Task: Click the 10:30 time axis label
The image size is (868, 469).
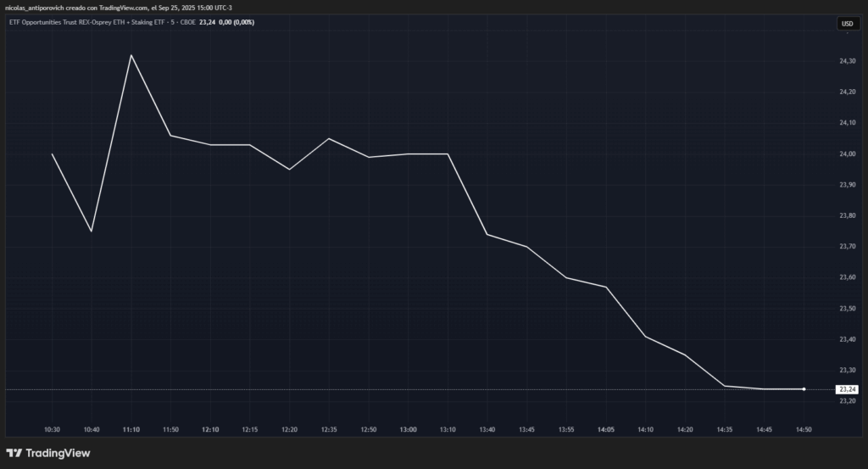Action: (x=52, y=430)
